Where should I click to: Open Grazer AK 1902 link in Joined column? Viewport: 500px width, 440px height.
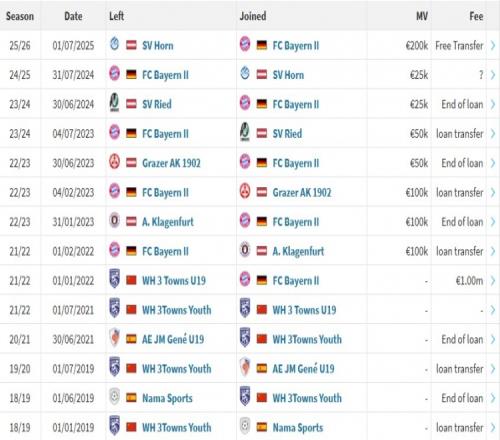[302, 192]
